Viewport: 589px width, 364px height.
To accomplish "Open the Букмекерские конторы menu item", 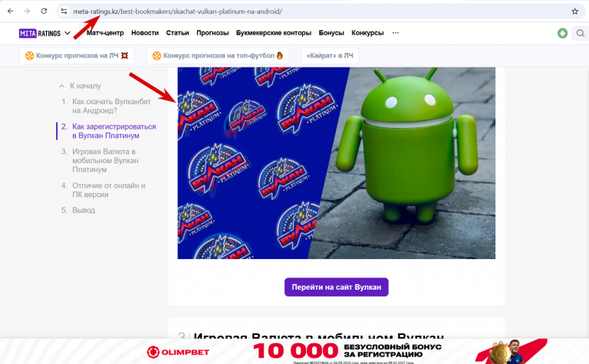I will (274, 33).
